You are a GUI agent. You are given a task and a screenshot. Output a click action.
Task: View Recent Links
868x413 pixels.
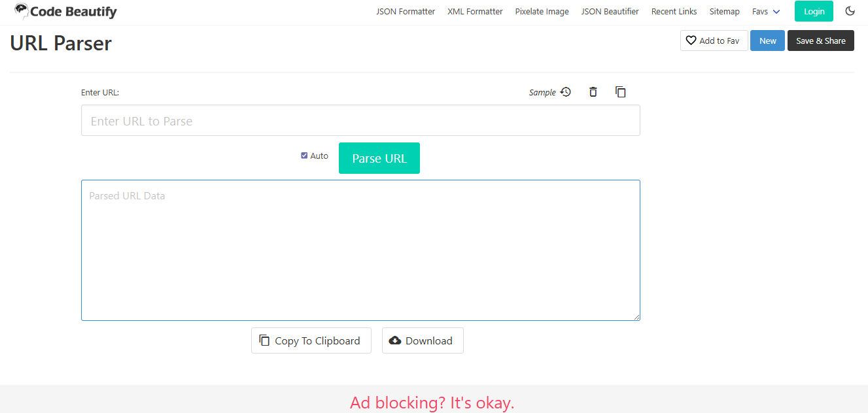tap(674, 11)
